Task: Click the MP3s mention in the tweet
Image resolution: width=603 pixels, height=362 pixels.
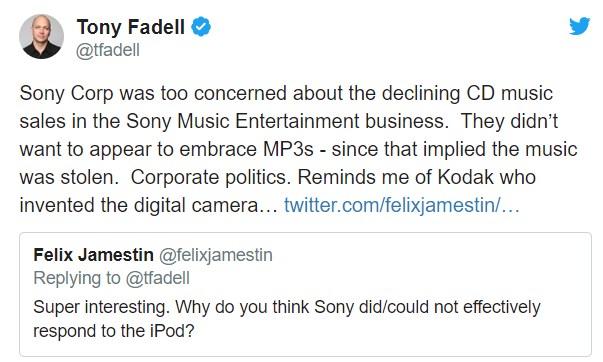Action: tap(288, 149)
